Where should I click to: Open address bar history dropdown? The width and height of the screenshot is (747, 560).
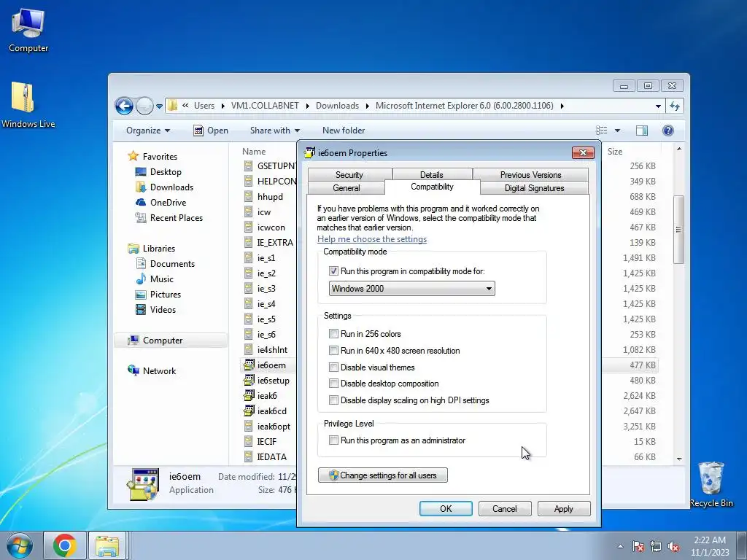tap(658, 106)
